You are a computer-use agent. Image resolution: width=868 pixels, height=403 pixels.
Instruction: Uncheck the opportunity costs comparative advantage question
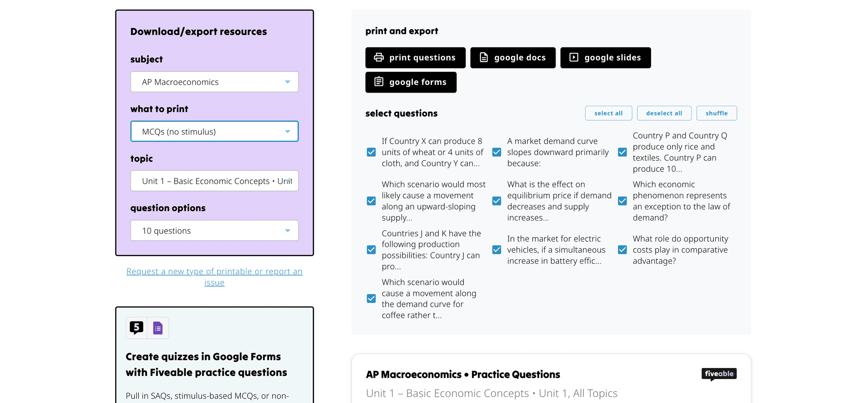(622, 249)
